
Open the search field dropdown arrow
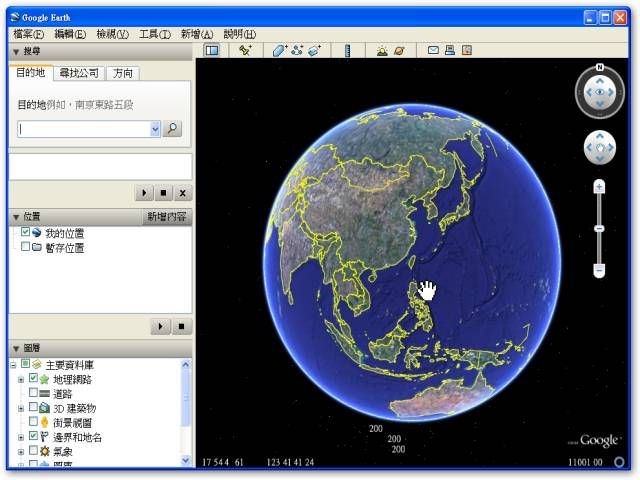[x=155, y=128]
